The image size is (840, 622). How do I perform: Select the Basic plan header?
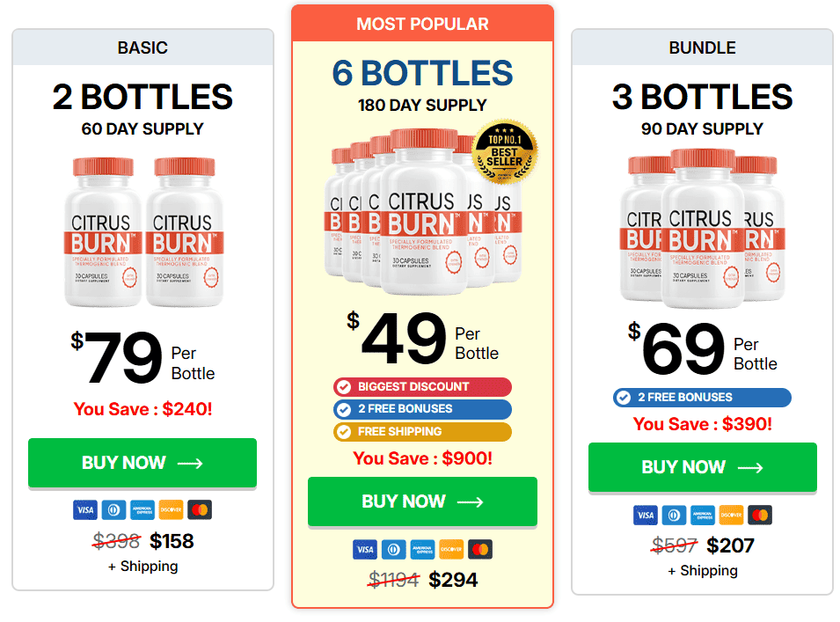[142, 48]
